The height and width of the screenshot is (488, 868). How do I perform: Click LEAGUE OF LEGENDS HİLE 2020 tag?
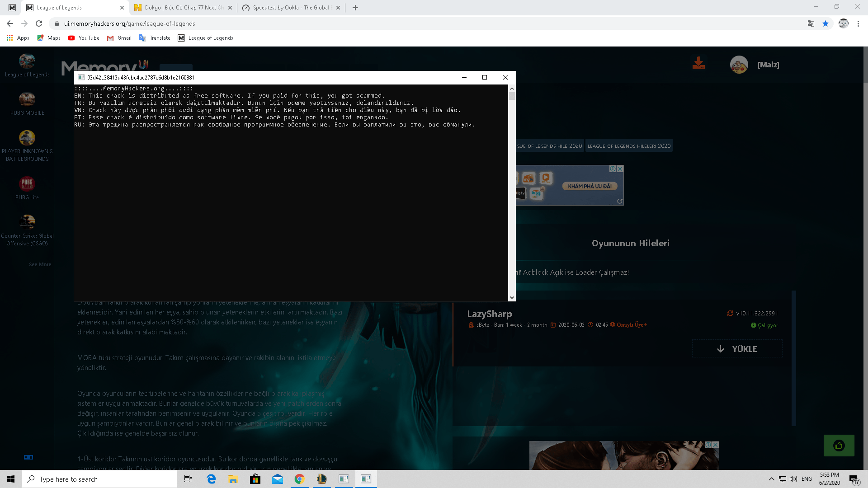pos(549,145)
